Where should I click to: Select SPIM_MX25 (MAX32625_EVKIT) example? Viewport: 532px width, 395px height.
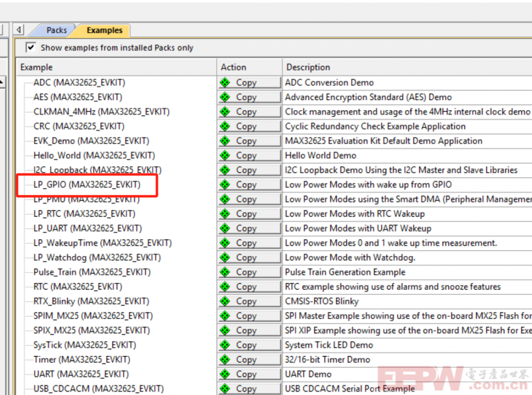[x=93, y=316]
